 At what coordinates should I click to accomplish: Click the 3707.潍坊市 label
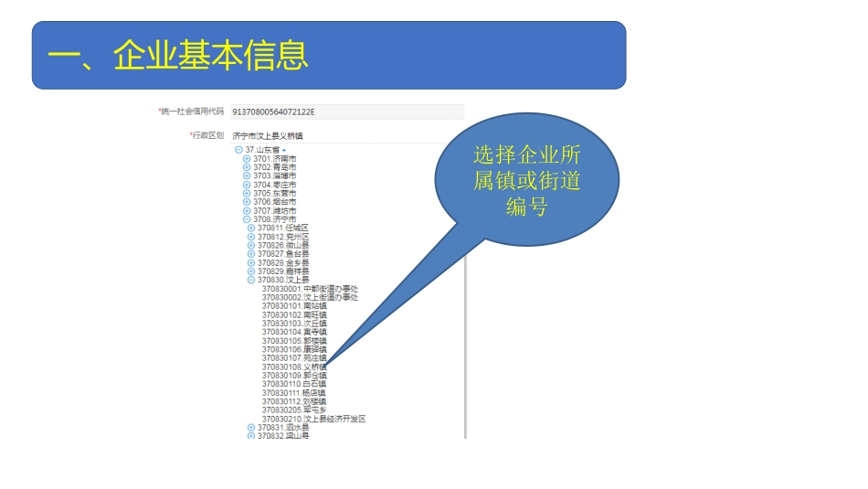pyautogui.click(x=275, y=211)
